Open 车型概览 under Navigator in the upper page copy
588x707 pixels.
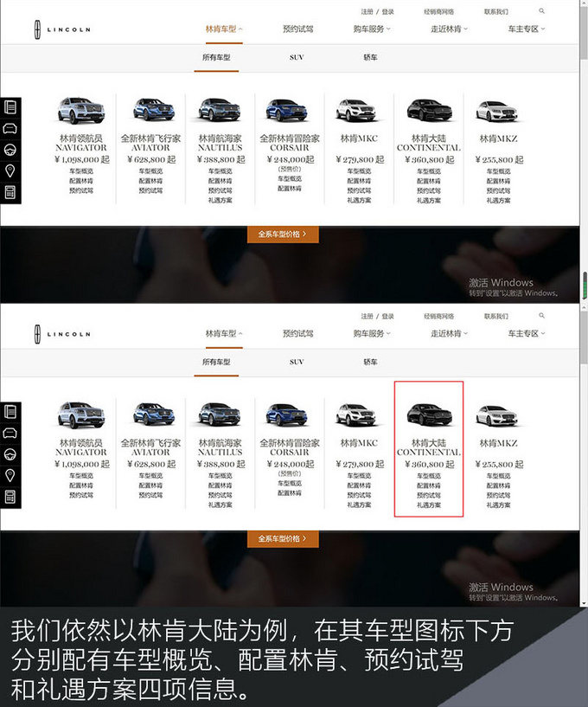(x=81, y=171)
